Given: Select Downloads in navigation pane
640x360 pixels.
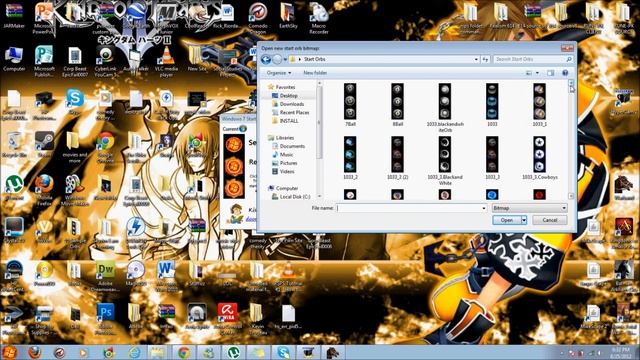Looking at the screenshot, I should 291,104.
